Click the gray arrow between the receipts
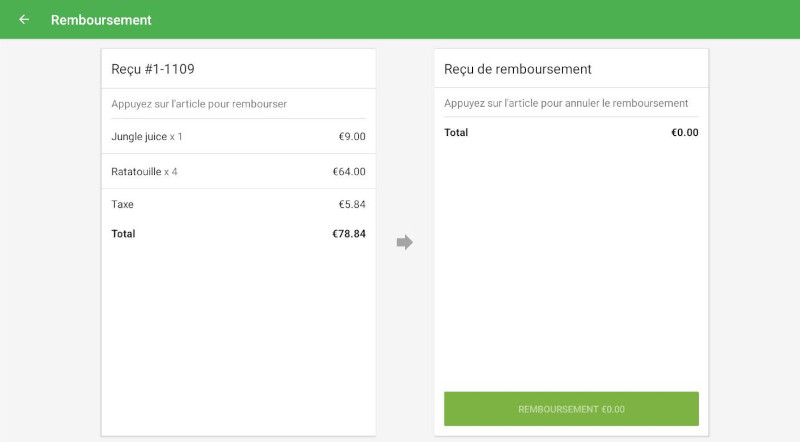 [404, 242]
